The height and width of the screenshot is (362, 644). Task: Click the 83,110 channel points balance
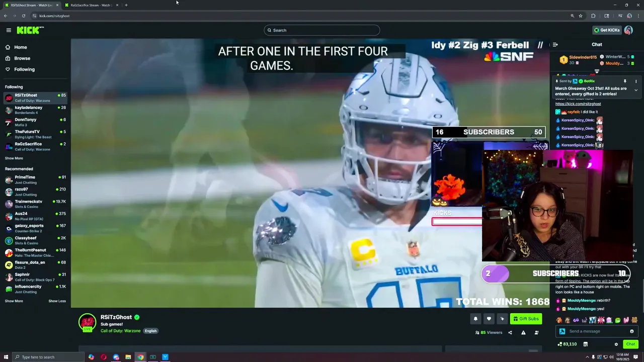point(567,344)
